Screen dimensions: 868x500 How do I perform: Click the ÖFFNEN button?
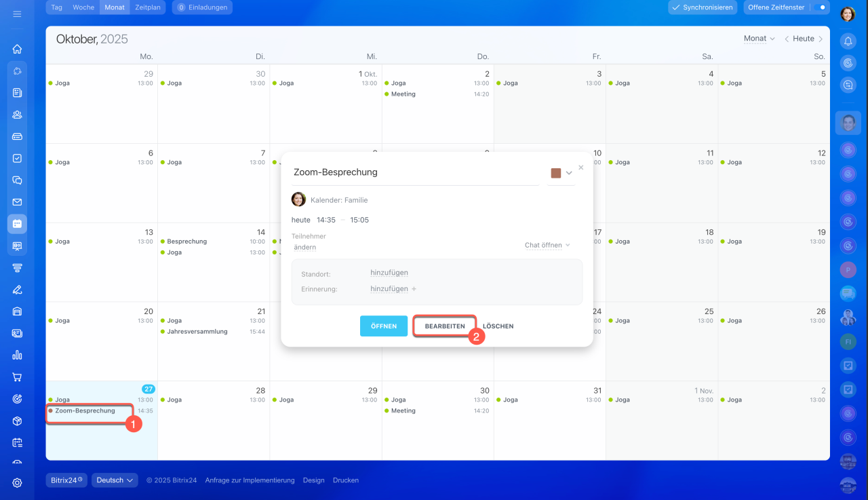coord(383,326)
